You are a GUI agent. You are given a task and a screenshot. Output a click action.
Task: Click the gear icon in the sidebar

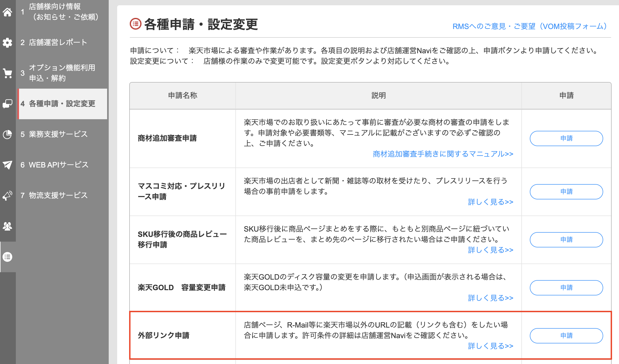(7, 42)
